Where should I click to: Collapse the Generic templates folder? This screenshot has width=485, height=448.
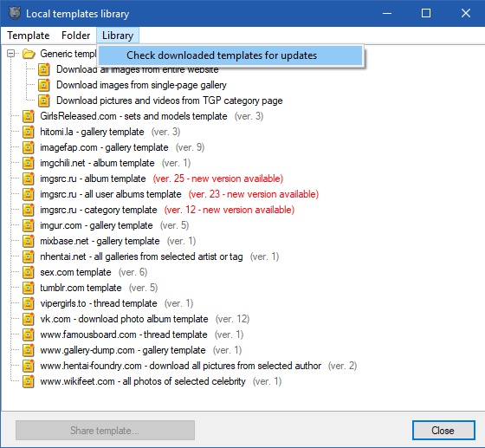pos(10,54)
